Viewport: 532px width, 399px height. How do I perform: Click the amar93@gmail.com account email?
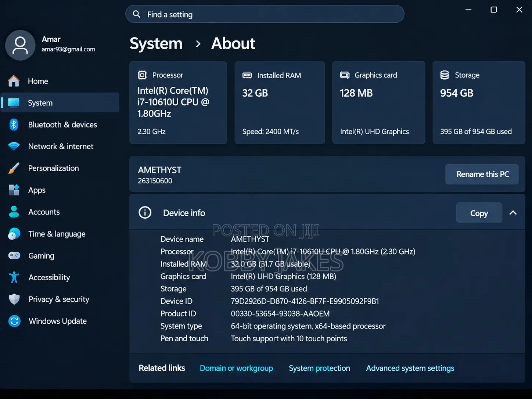(x=68, y=49)
